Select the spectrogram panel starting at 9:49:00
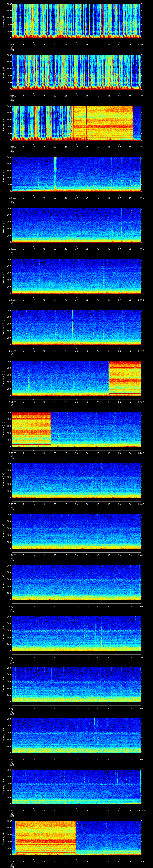Screen dimensions: 153x868 pyautogui.click(x=76, y=276)
